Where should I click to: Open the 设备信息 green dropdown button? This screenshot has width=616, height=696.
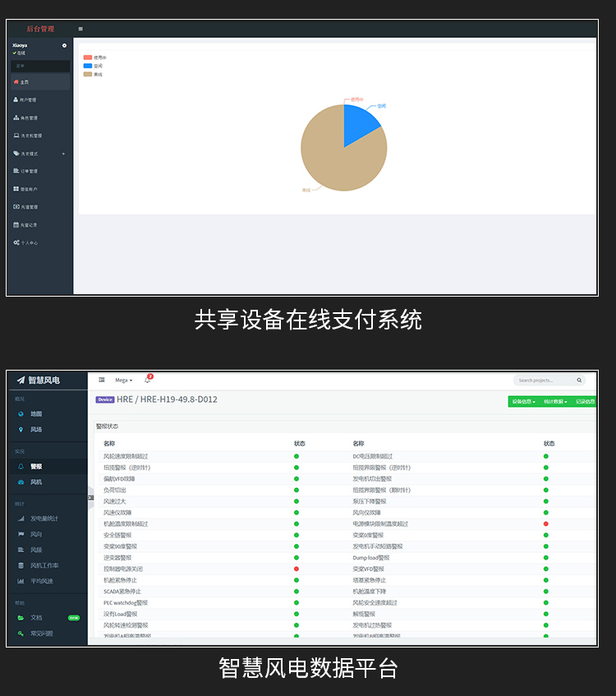coord(523,402)
